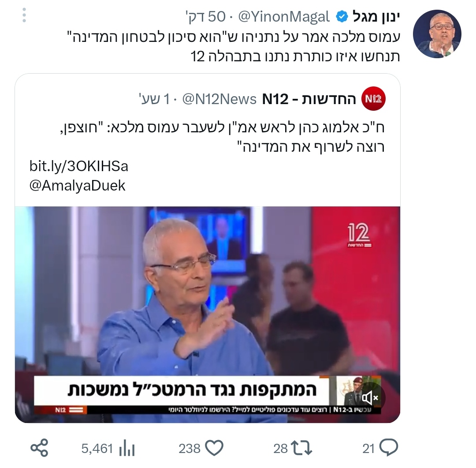
Task: Open the three-dot more options menu
Action: (x=24, y=15)
